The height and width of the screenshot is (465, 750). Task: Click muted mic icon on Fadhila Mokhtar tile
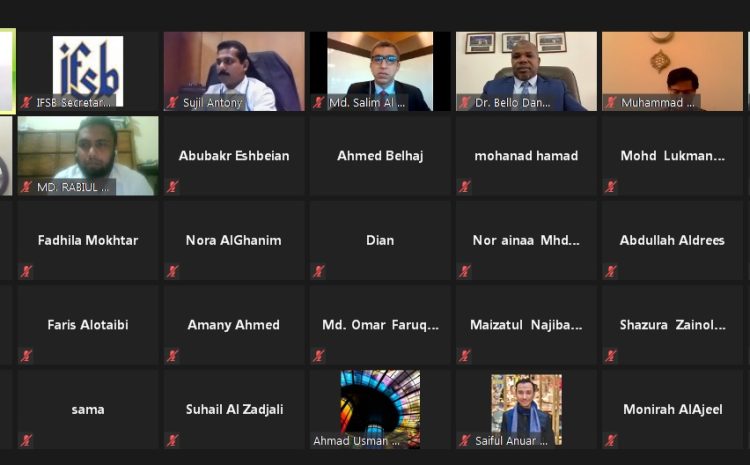(x=26, y=271)
